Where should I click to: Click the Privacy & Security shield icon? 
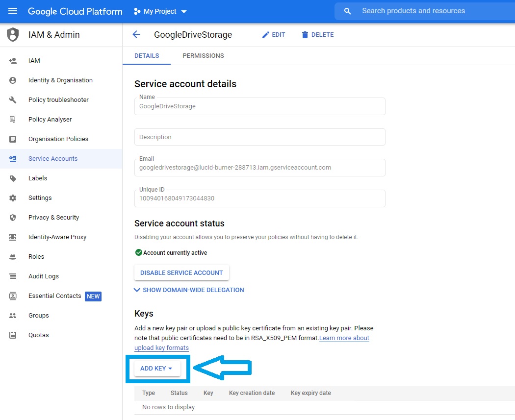click(x=13, y=218)
